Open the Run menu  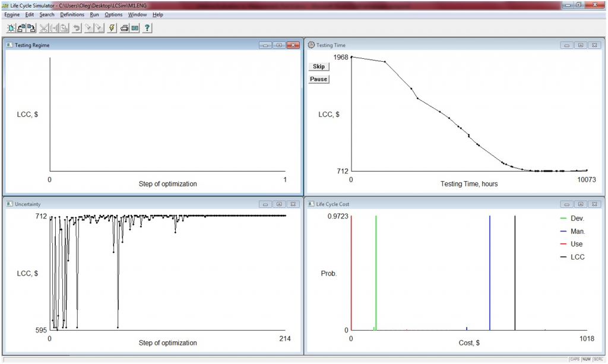(94, 14)
